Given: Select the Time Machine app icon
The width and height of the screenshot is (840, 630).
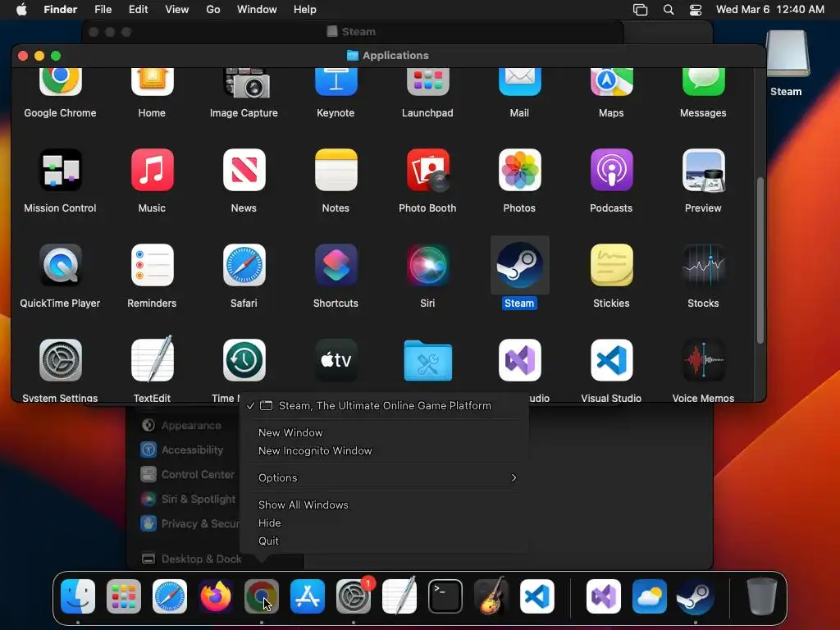Looking at the screenshot, I should [x=244, y=360].
